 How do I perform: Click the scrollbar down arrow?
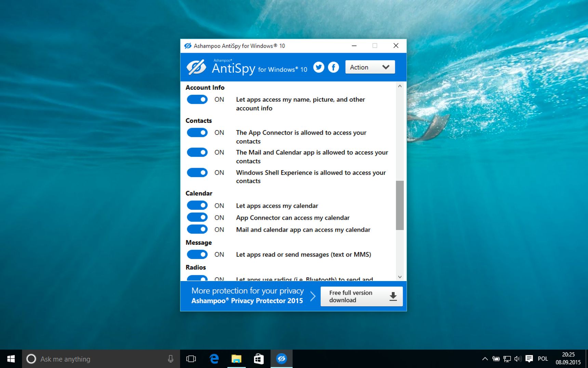point(400,277)
